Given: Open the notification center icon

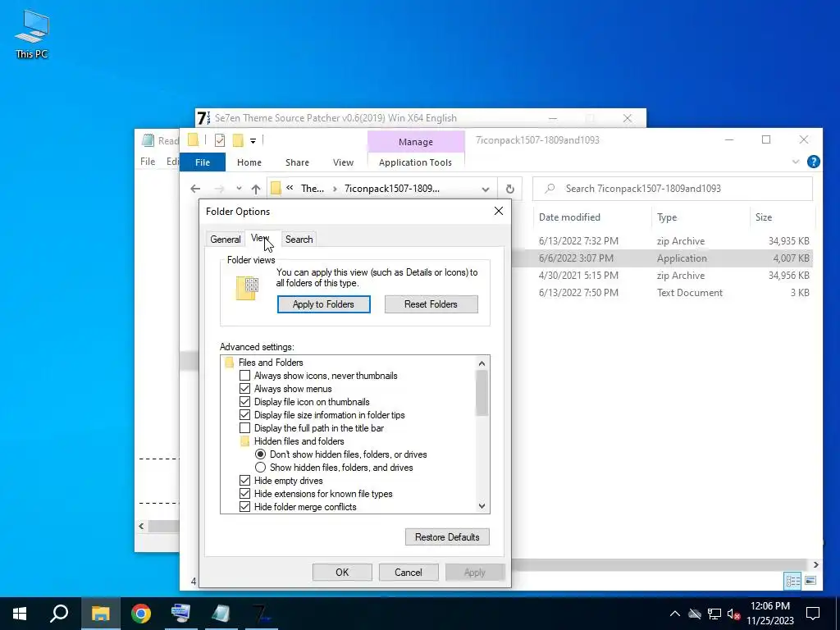Looking at the screenshot, I should pos(813,613).
